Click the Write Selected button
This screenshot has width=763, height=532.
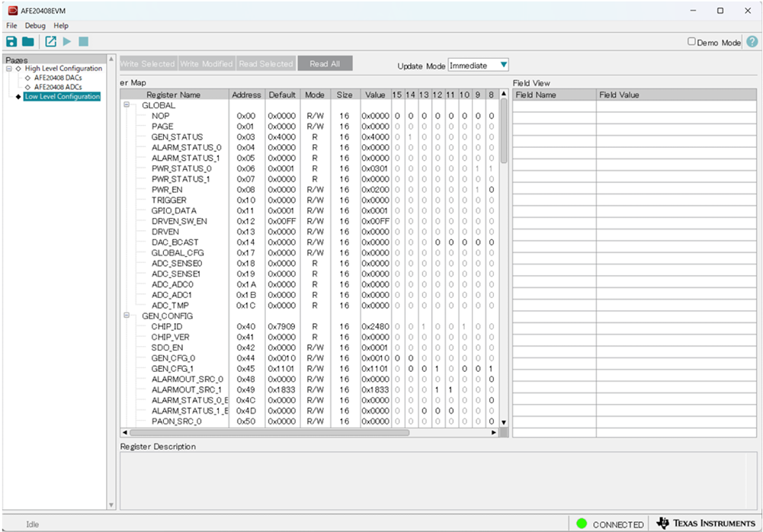click(x=149, y=63)
